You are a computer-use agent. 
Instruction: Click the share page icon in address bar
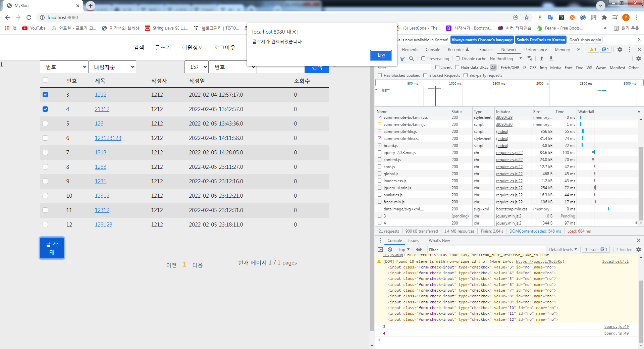[516, 17]
